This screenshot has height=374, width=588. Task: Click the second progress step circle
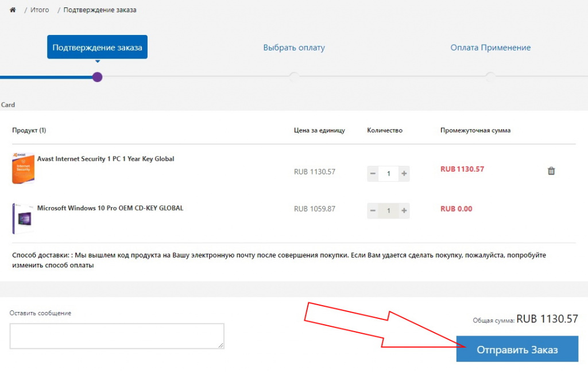click(294, 77)
